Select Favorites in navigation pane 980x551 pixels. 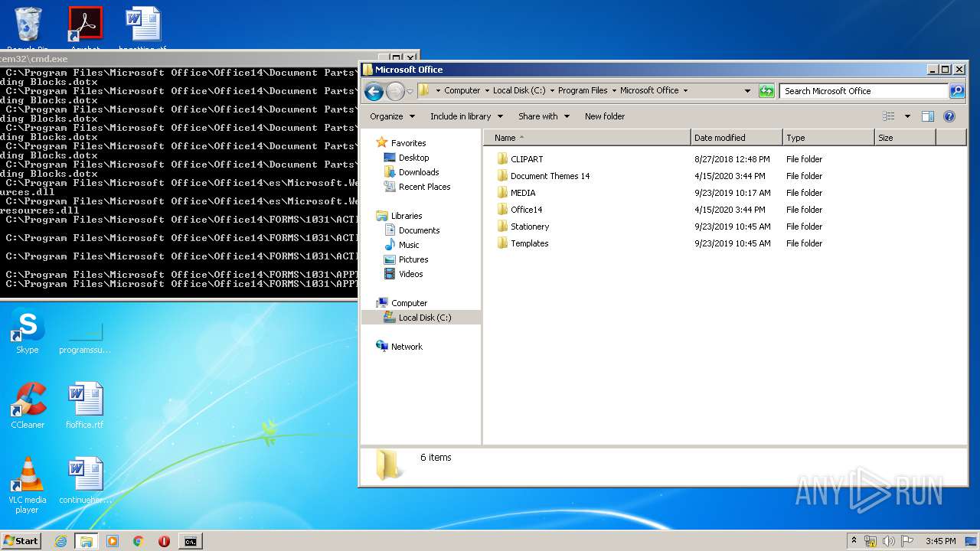[408, 143]
